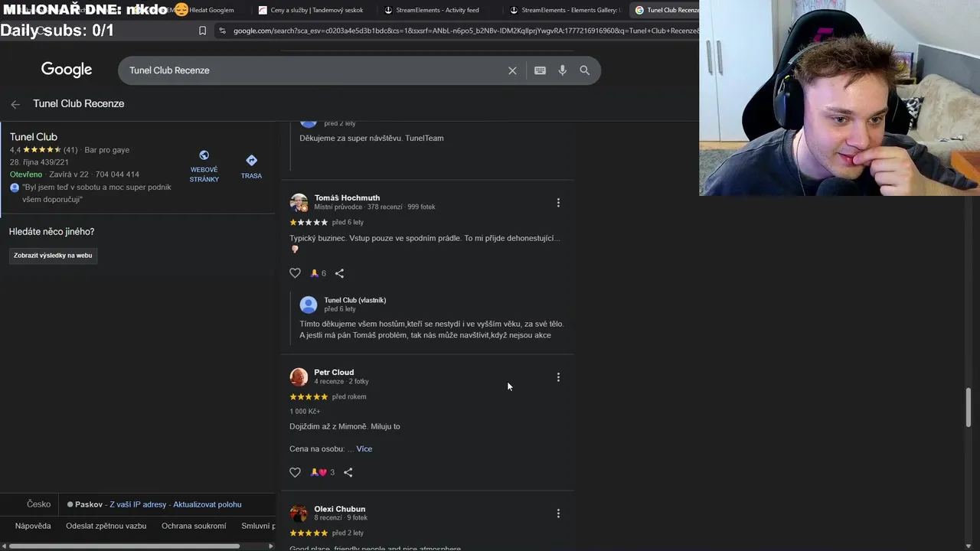
Task: Click the (41) review count
Action: point(70,150)
